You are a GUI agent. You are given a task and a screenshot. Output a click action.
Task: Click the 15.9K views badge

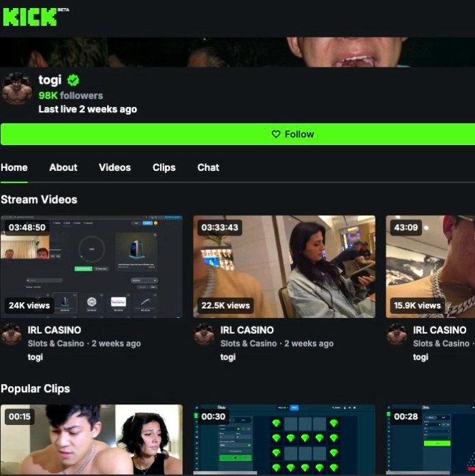[417, 305]
